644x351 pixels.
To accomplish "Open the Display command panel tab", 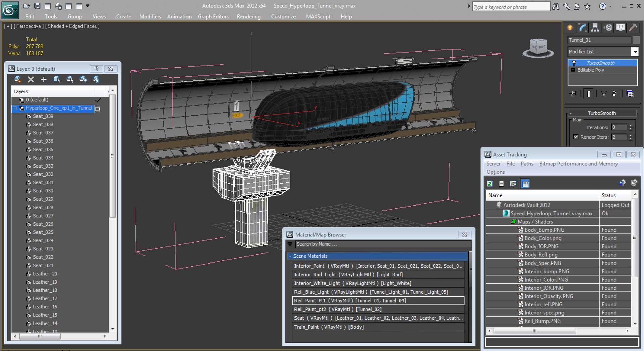I will tap(621, 27).
